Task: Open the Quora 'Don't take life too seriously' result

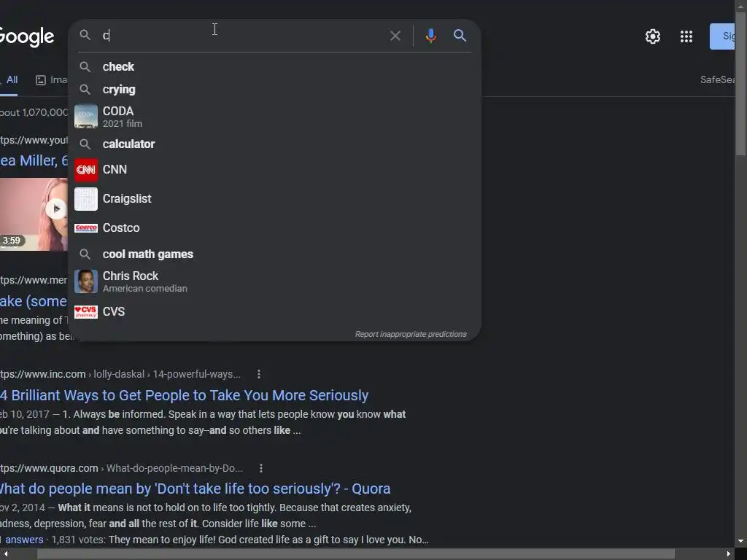Action: coord(196,489)
